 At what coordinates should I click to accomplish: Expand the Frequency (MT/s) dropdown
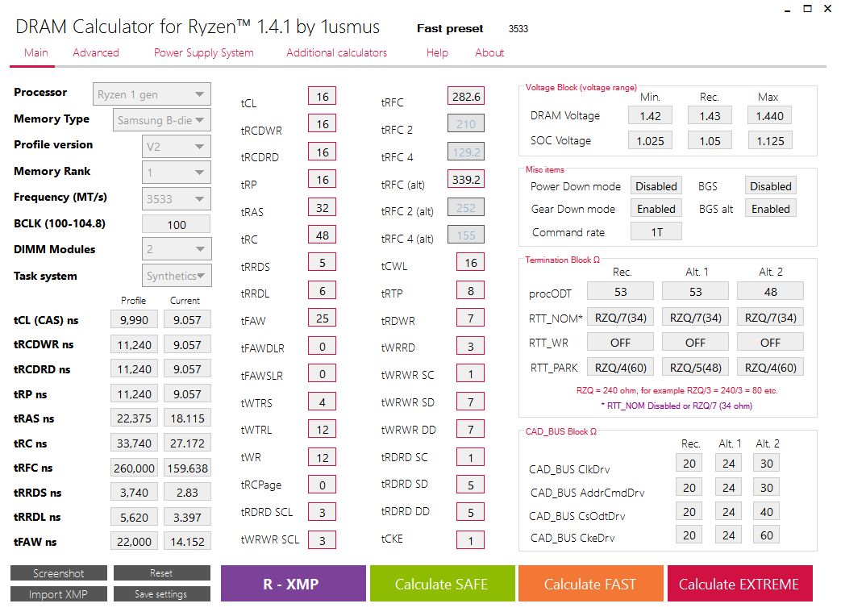177,199
